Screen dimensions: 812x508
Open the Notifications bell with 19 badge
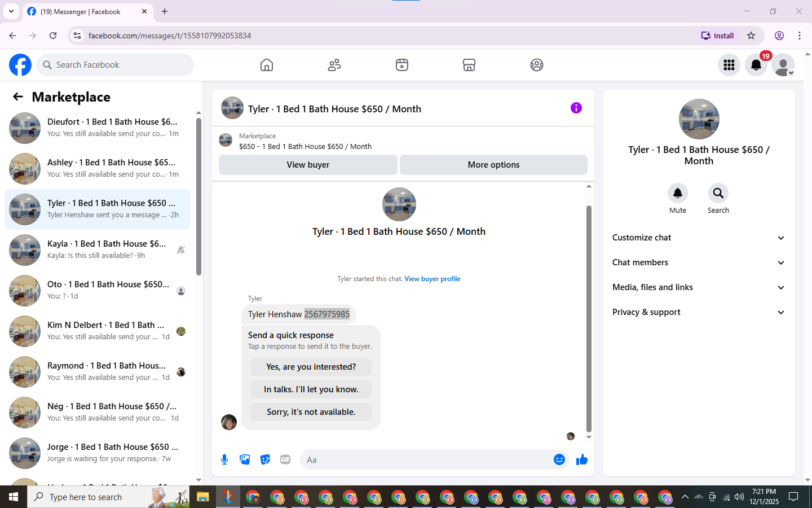pos(756,65)
